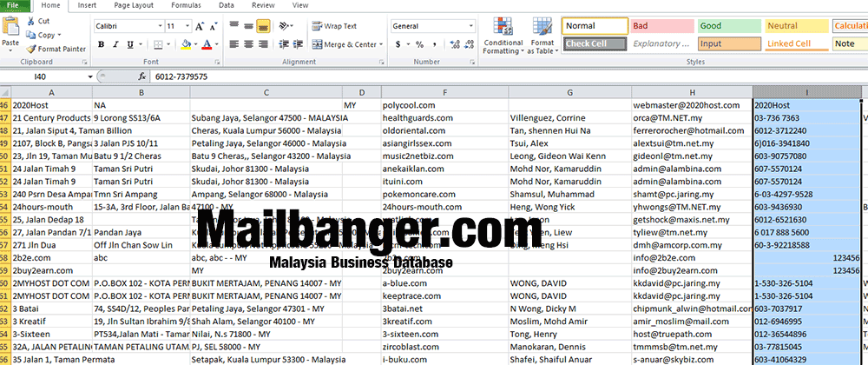The width and height of the screenshot is (868, 365).
Task: Click formula bar showing 6012-7379575
Action: [508, 76]
